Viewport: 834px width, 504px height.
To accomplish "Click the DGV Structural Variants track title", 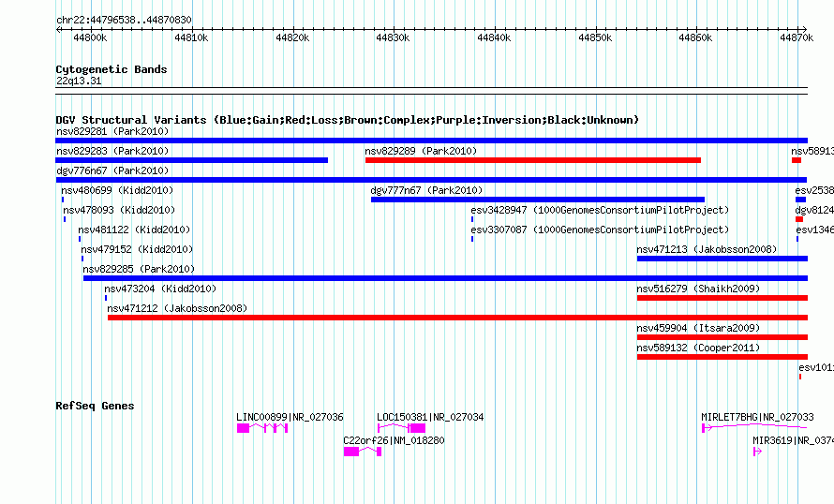I will click(348, 120).
